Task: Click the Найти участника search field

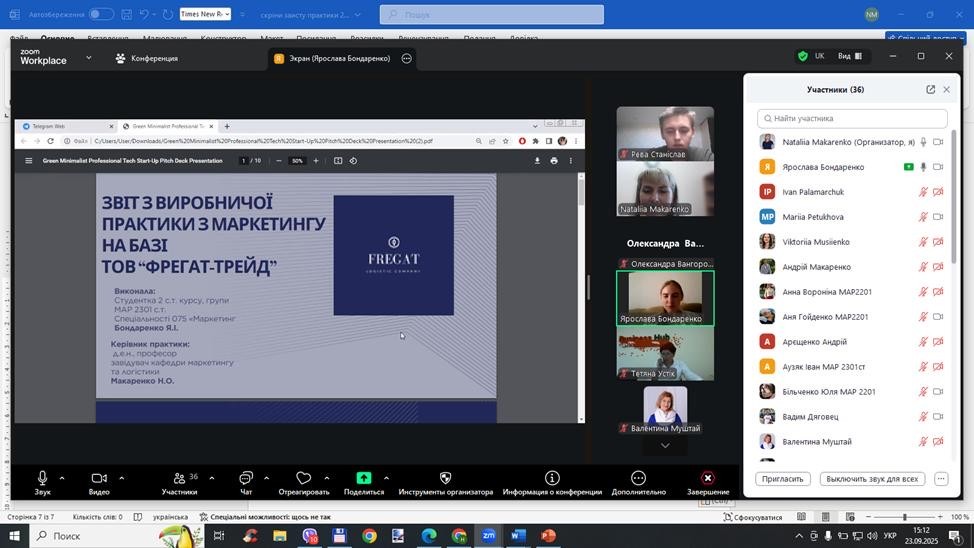Action: pyautogui.click(x=852, y=118)
